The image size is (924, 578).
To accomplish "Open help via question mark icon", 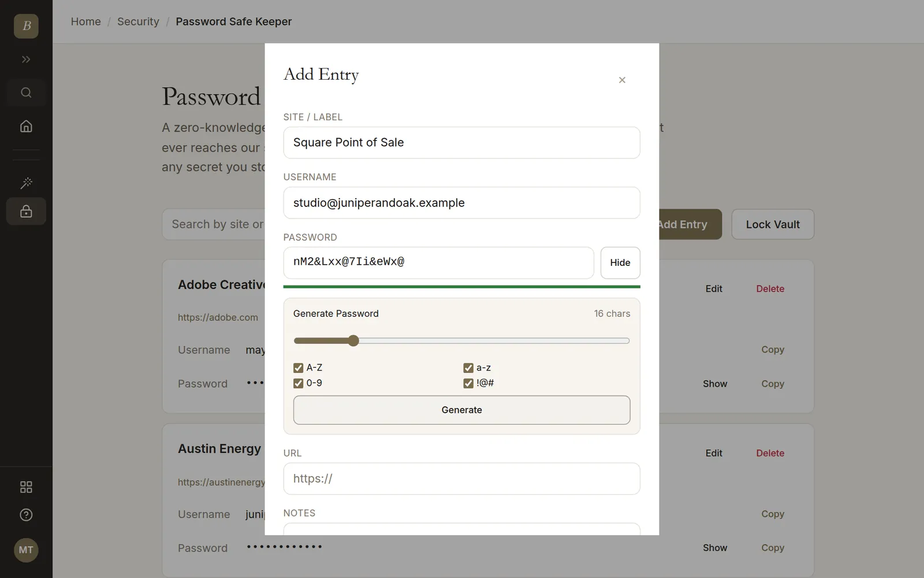I will coord(26,515).
